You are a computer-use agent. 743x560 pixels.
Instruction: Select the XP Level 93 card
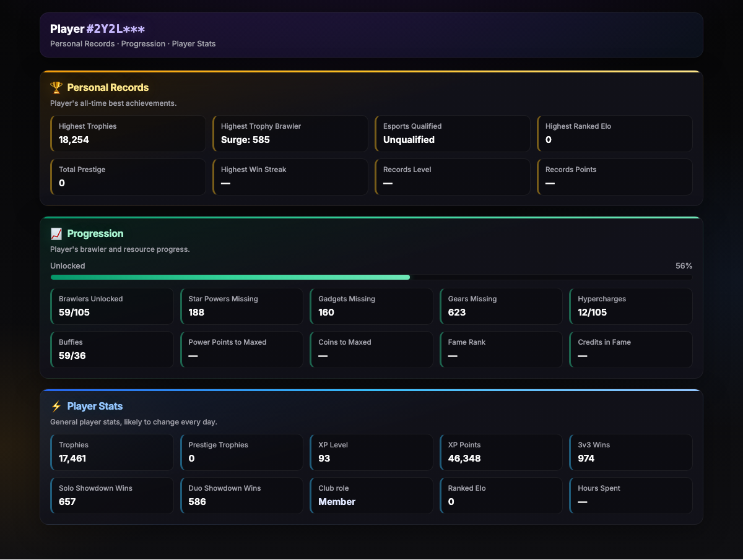pos(371,452)
